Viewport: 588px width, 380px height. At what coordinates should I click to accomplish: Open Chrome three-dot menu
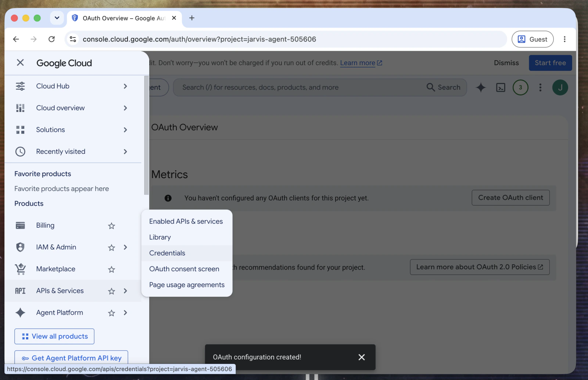(564, 39)
